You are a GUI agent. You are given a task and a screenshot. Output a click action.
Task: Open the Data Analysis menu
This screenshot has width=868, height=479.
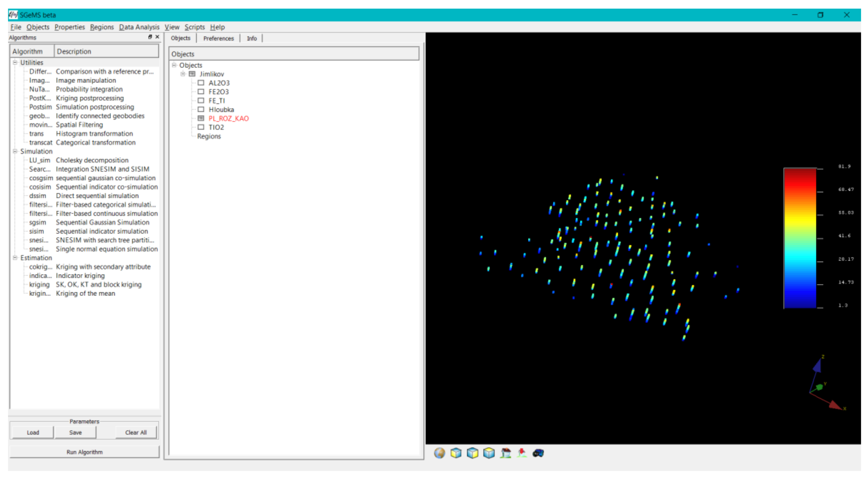pyautogui.click(x=139, y=27)
